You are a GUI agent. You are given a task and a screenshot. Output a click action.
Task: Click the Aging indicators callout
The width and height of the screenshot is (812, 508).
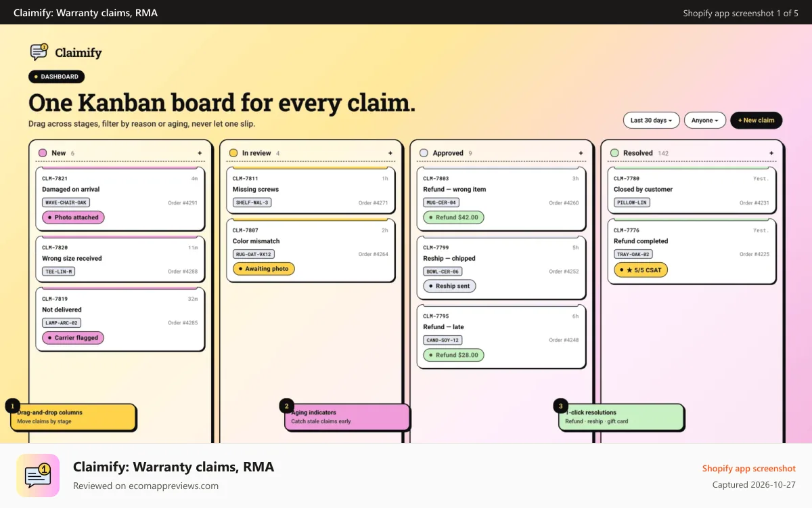[x=347, y=417]
